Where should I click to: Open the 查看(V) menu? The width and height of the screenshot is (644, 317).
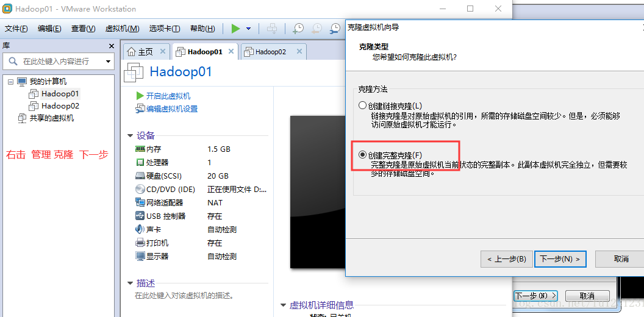pos(84,28)
